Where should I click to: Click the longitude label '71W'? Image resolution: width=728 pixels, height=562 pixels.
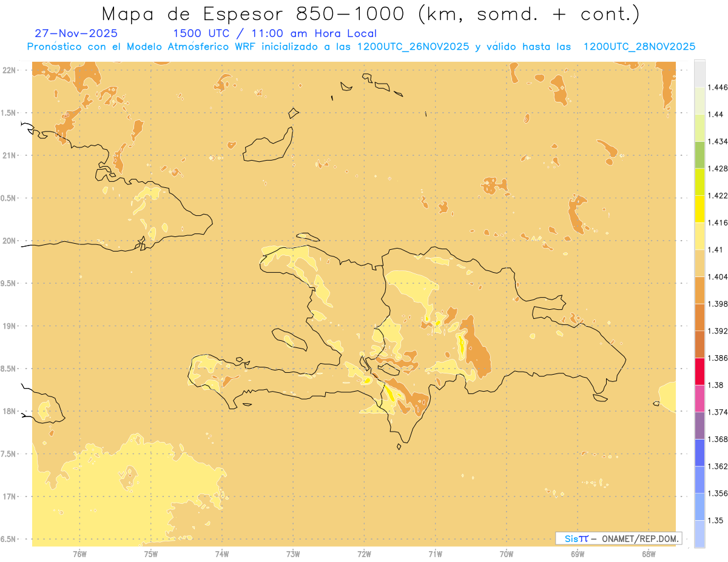click(435, 554)
